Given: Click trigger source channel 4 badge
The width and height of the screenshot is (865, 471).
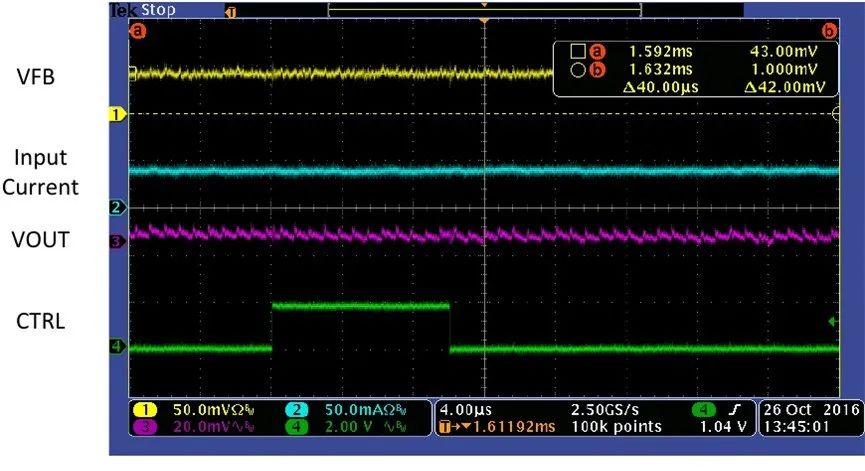Looking at the screenshot, I should pos(703,409).
